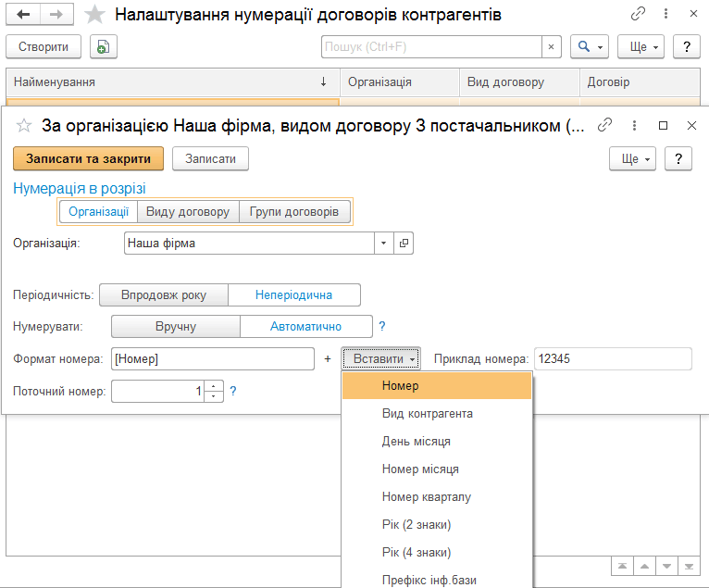
Task: Open the Наша фірма organization card icon
Action: click(x=404, y=244)
